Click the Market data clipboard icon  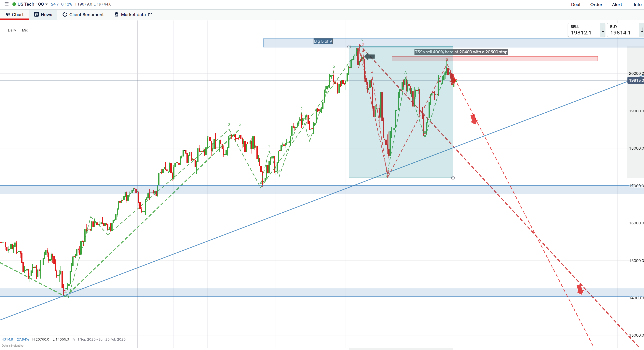click(116, 15)
